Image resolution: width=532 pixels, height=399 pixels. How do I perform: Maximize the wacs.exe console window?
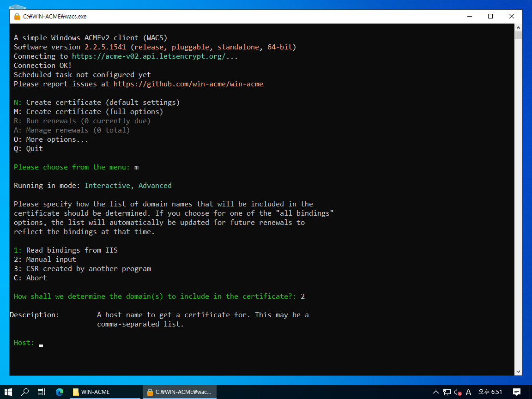pyautogui.click(x=490, y=16)
